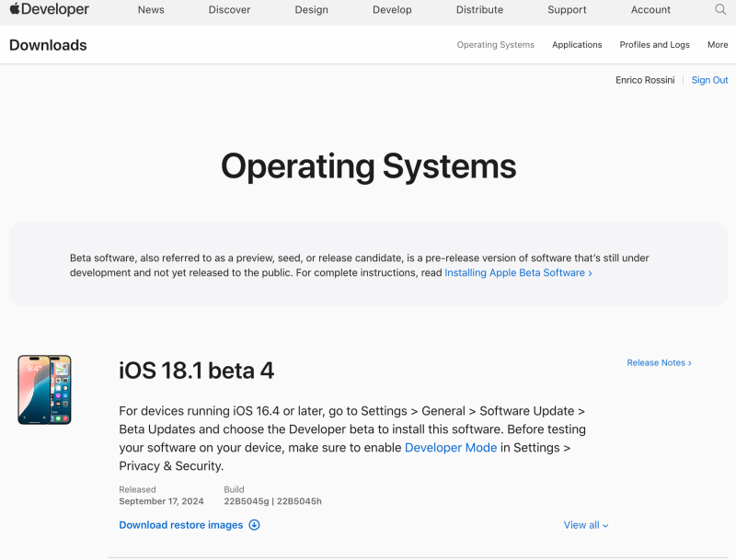
Task: Switch to the Applications tab
Action: point(577,44)
